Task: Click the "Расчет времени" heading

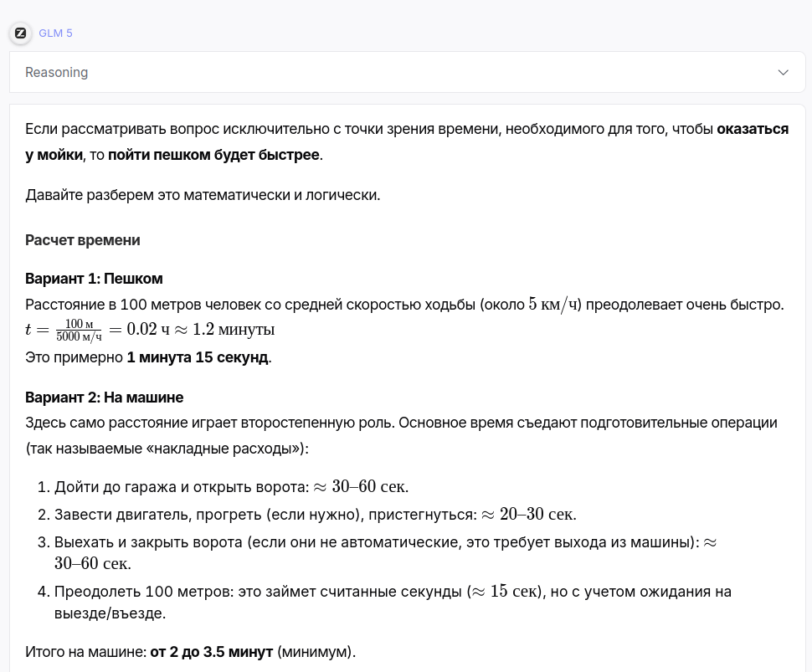Action: coord(82,240)
